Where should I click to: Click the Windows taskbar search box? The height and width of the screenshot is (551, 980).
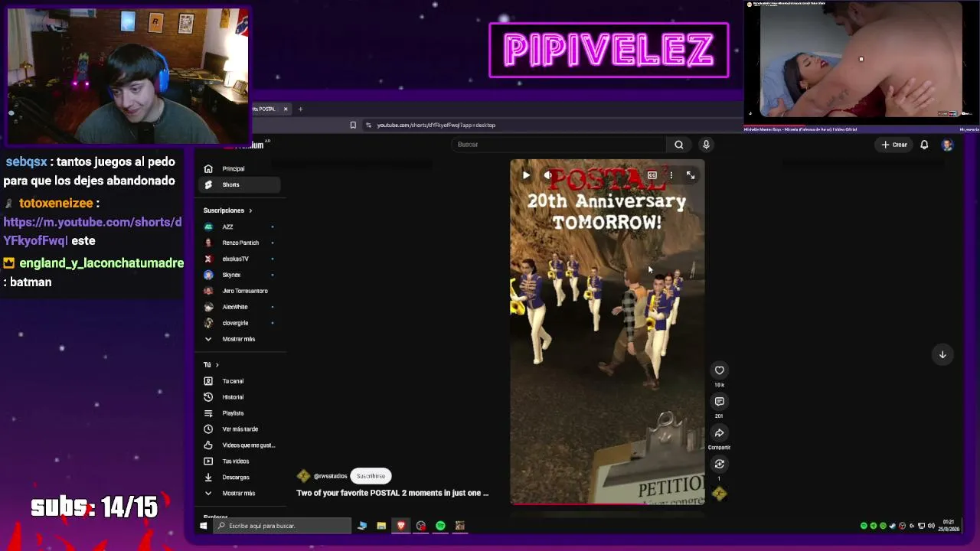(282, 526)
